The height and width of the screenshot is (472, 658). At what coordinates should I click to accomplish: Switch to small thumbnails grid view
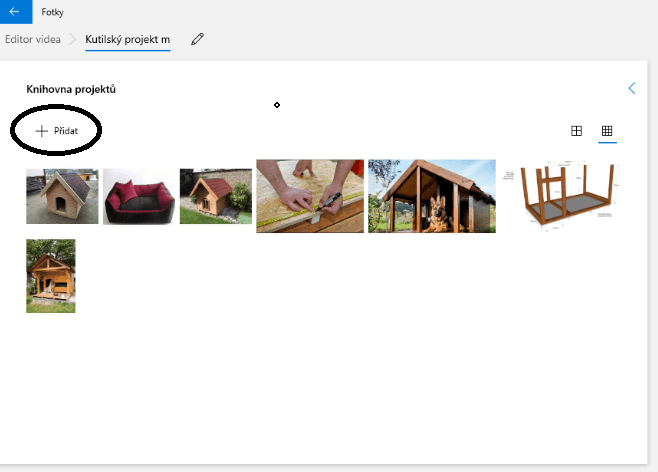[x=607, y=131]
